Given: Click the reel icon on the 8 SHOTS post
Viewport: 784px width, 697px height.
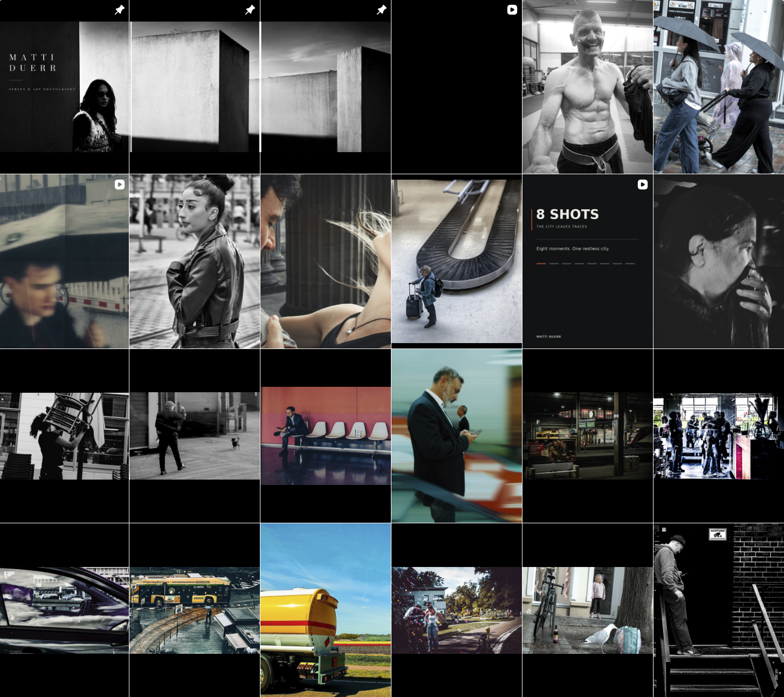Looking at the screenshot, I should pyautogui.click(x=643, y=184).
